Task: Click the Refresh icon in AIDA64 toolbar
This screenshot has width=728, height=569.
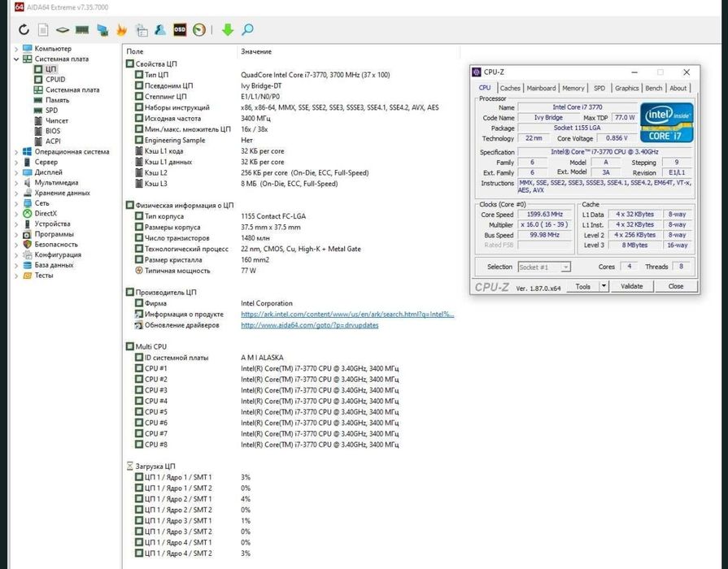Action: [24, 30]
